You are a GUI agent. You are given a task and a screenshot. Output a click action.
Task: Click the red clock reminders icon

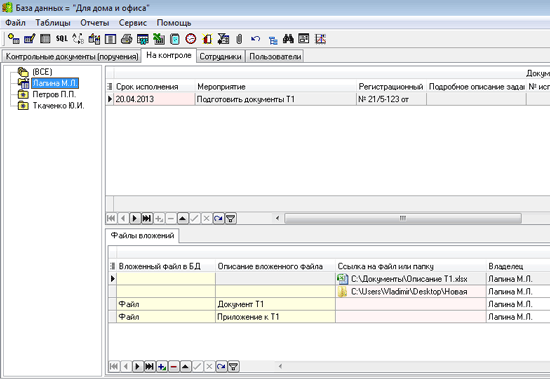tap(191, 39)
